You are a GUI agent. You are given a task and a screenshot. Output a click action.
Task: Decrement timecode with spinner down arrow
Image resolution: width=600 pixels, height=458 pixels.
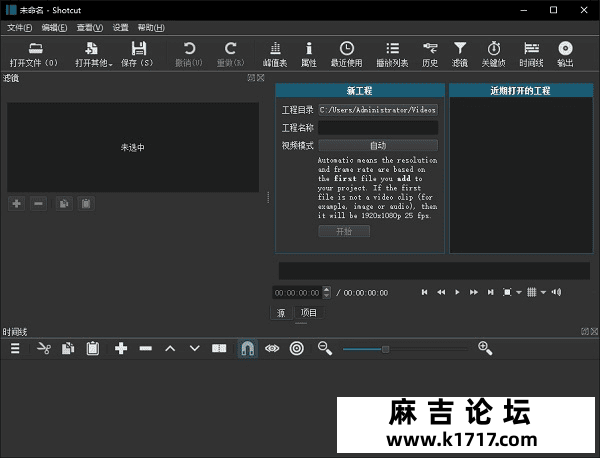tap(326, 296)
